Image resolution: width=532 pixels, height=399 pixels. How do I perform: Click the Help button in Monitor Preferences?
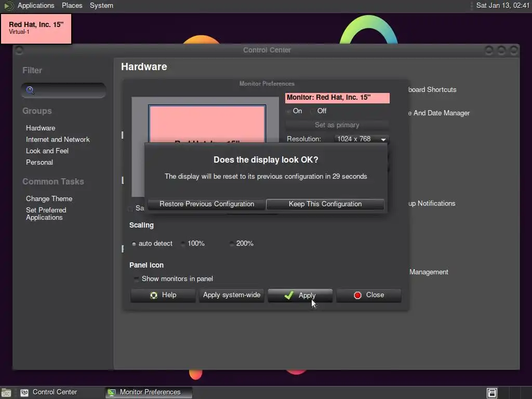(163, 295)
